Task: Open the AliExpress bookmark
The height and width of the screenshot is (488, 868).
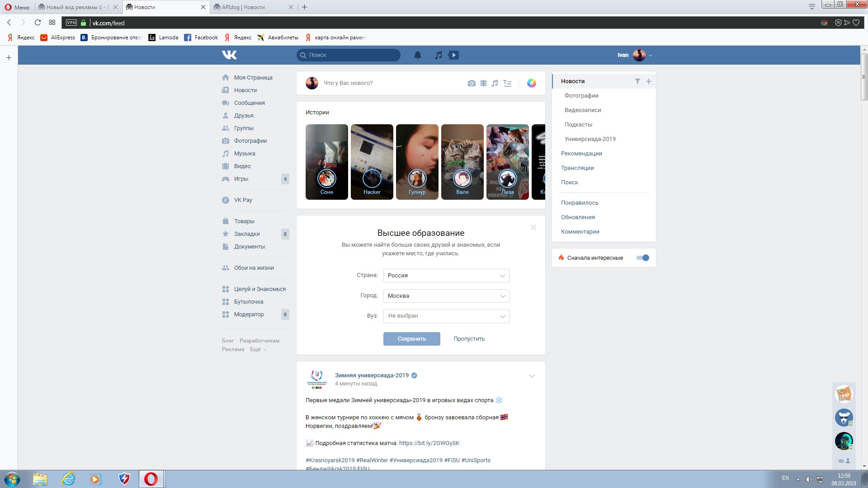Action: coord(58,38)
